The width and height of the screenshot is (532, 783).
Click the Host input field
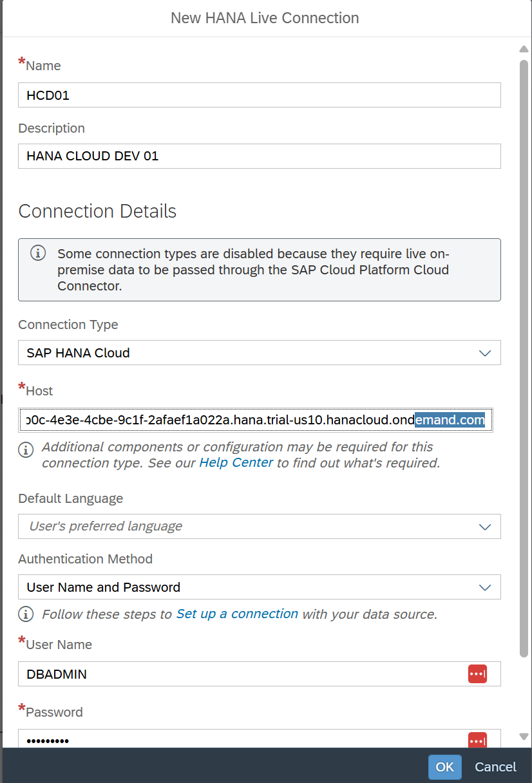point(256,420)
